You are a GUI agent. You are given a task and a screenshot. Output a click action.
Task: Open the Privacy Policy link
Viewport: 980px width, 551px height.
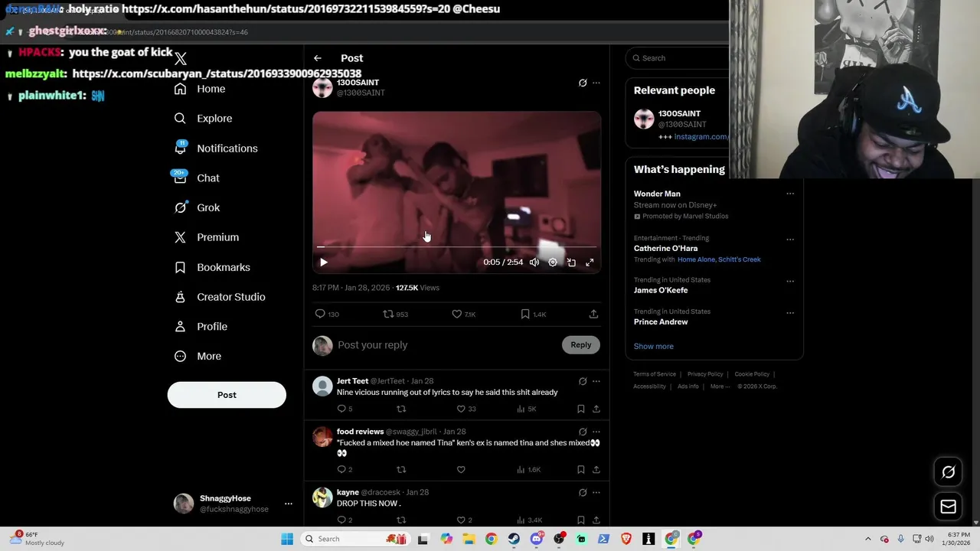[705, 374]
